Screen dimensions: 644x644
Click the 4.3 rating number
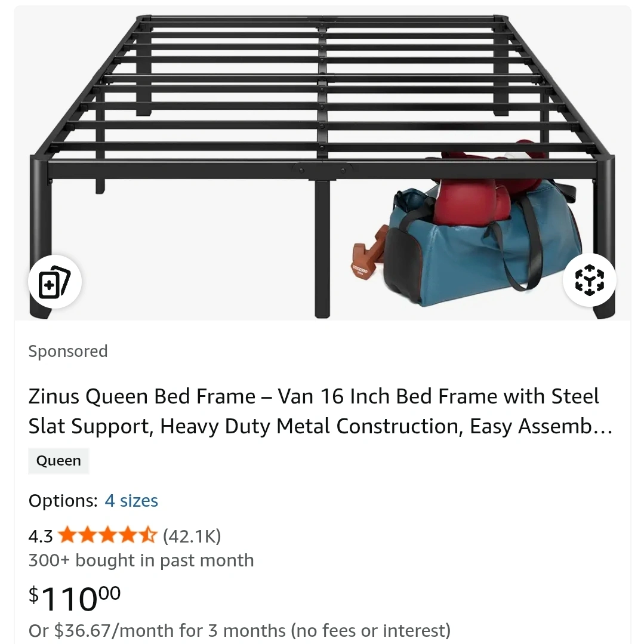pos(41,537)
